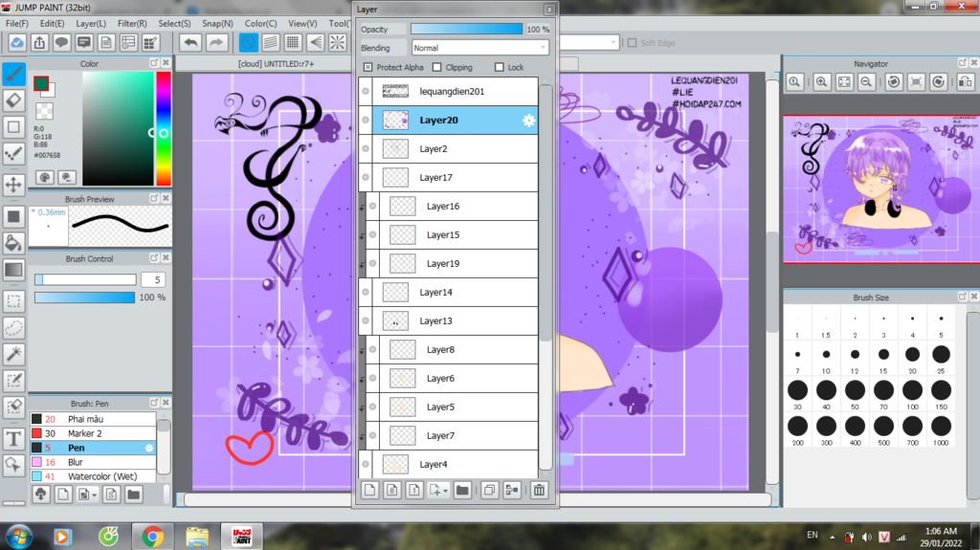
Task: Click the Redo arrow button
Action: click(x=216, y=42)
